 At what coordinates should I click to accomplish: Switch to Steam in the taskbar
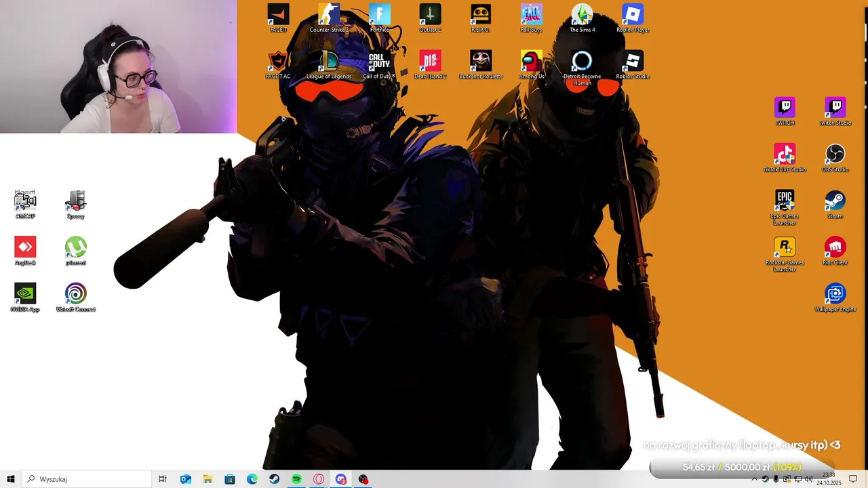click(x=274, y=479)
